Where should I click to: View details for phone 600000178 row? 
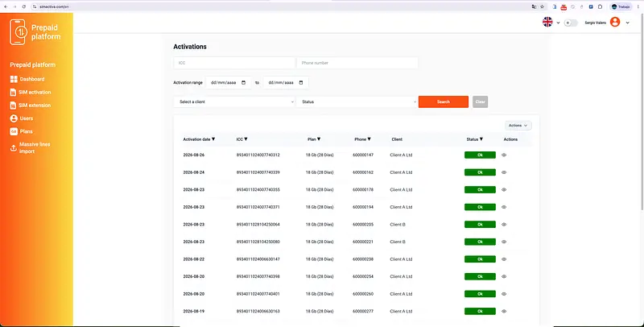point(504,190)
